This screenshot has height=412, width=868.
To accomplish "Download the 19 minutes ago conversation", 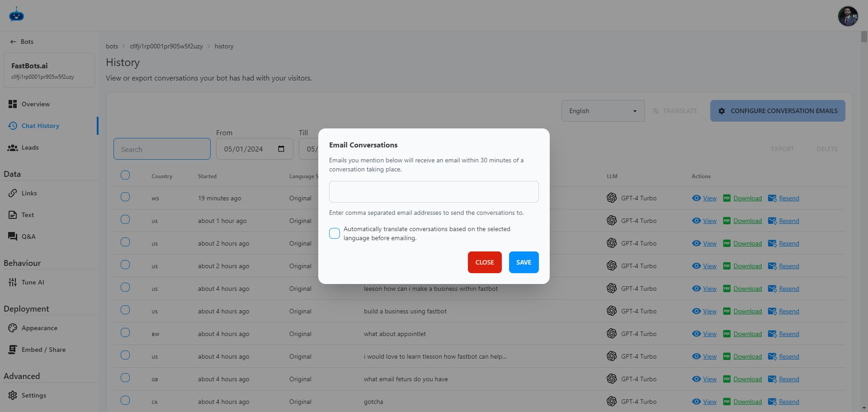I will 747,198.
